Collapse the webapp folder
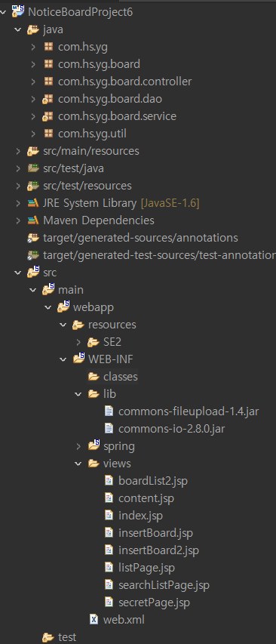Screen dimensions: 276x644 [48, 307]
